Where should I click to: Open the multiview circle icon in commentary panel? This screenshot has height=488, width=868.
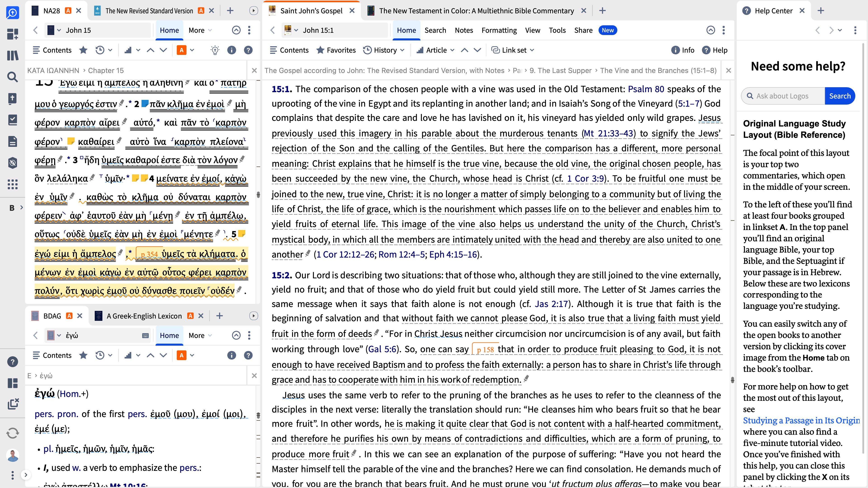click(x=711, y=30)
